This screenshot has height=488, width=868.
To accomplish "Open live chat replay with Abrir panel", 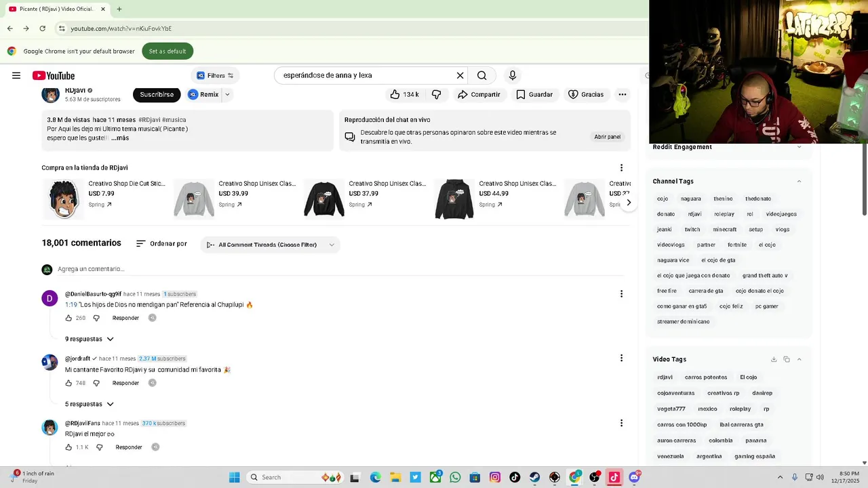I will [x=607, y=137].
